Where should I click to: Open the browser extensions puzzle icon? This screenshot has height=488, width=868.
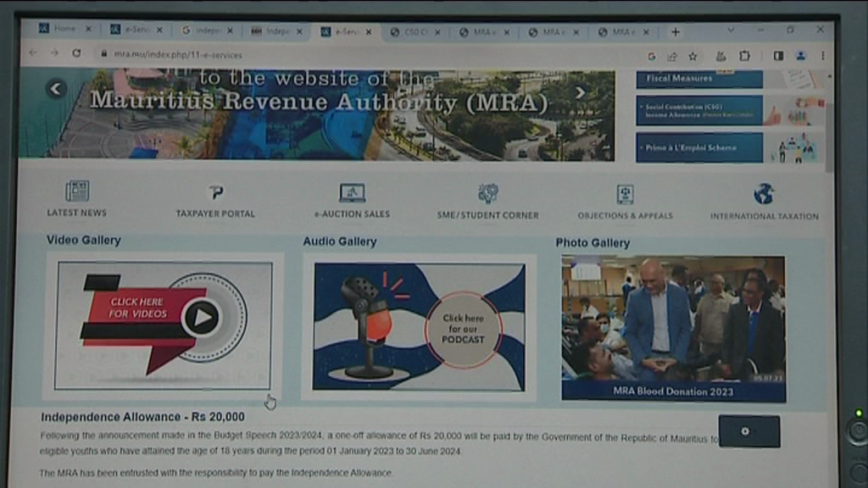pos(744,56)
